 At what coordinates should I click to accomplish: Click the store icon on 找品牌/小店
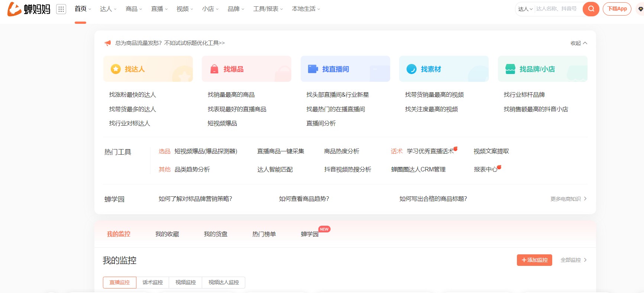pos(510,69)
